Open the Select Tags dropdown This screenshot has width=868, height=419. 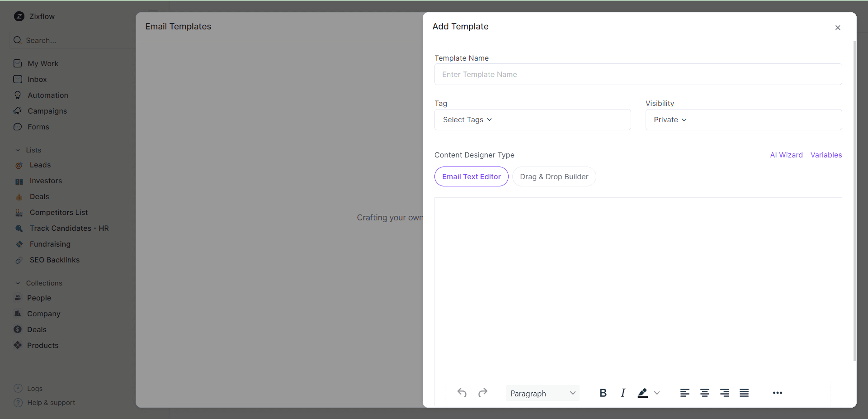(466, 119)
